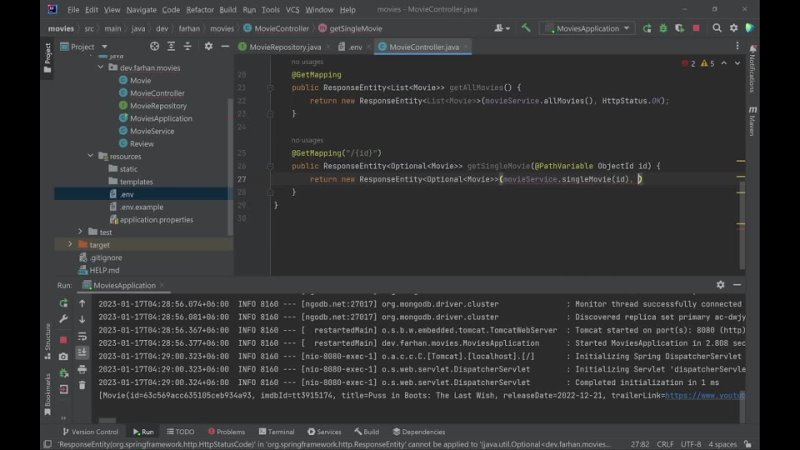
Task: Open Project panel options gear
Action: [208, 46]
